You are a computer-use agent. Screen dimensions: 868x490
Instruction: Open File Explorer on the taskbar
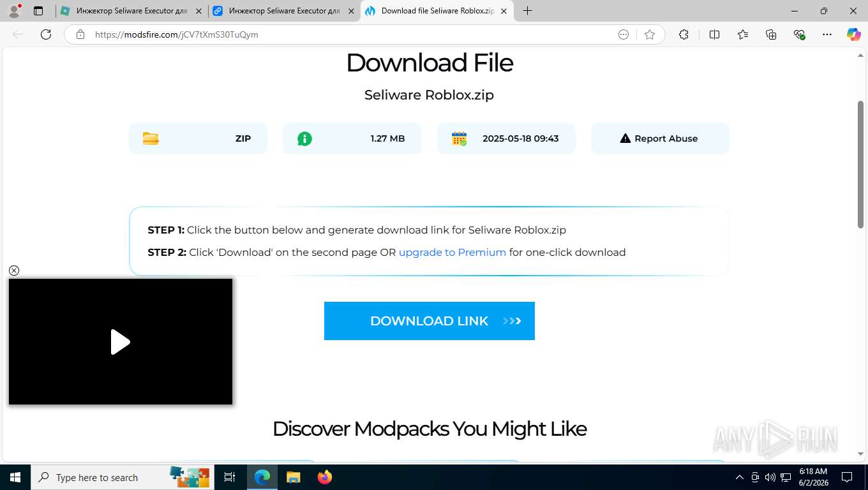(293, 477)
